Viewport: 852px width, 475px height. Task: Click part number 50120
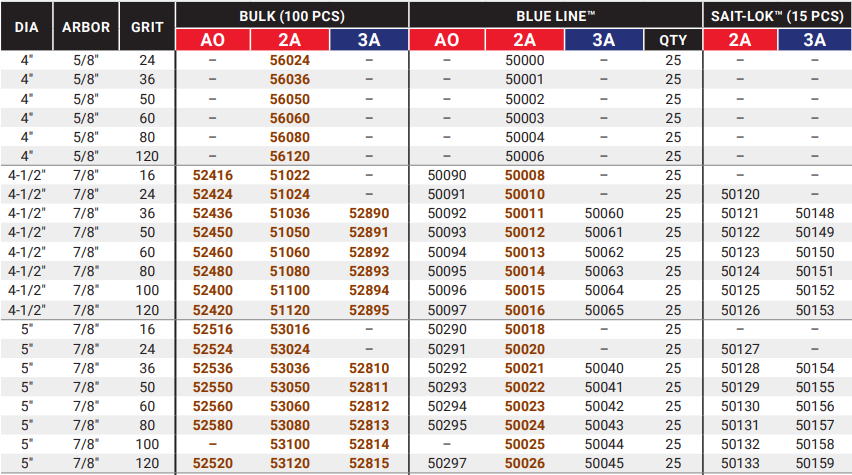pyautogui.click(x=740, y=194)
